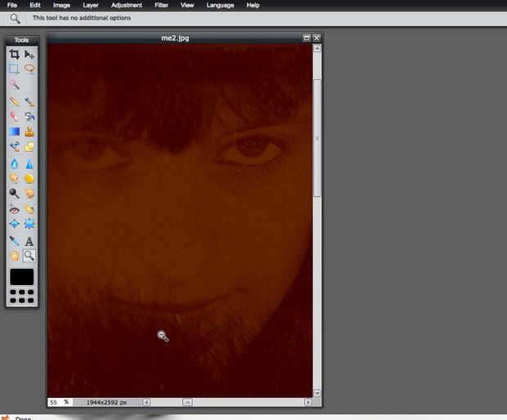Screen dimensions: 507x420
Task: Open the Edit menu
Action: 35,5
